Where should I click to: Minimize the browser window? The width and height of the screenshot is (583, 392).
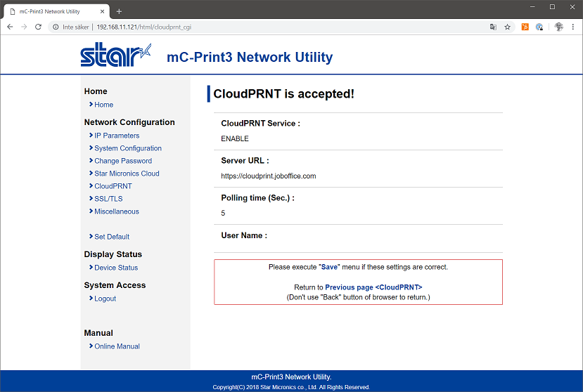tap(532, 7)
